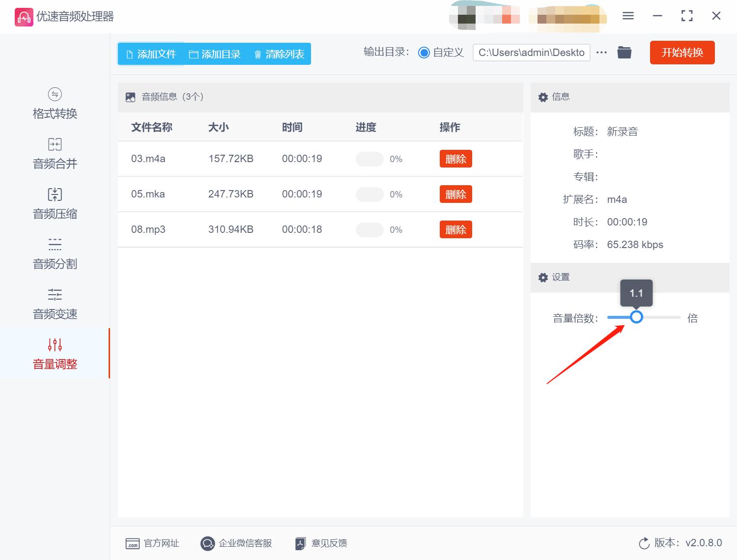Image resolution: width=737 pixels, height=560 pixels.
Task: Click the folder icon to browse output directory
Action: (624, 52)
